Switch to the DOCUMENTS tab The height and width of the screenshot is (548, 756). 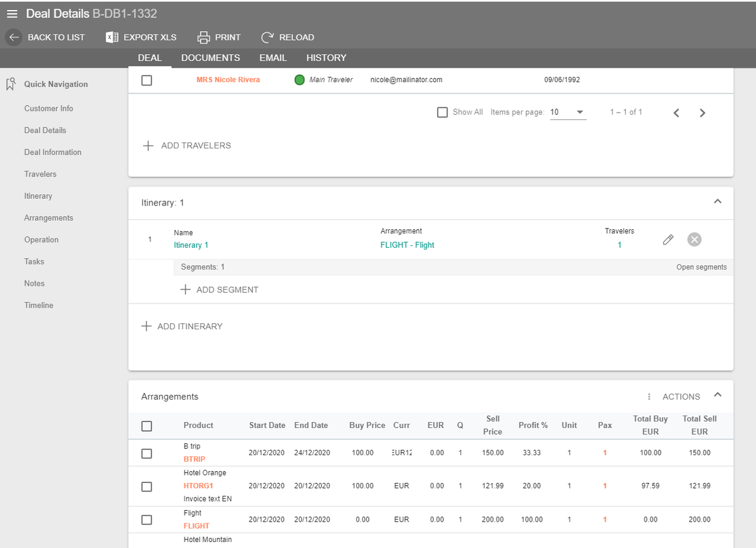211,58
